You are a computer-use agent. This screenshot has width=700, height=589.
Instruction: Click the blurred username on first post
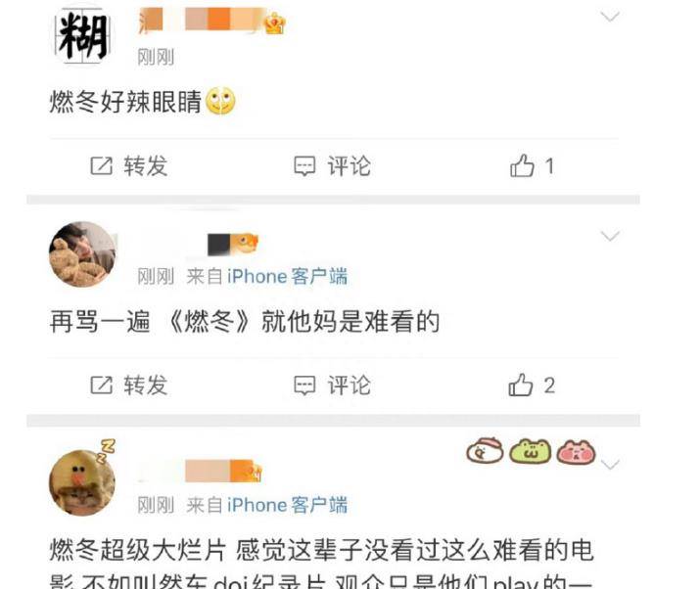pos(201,21)
